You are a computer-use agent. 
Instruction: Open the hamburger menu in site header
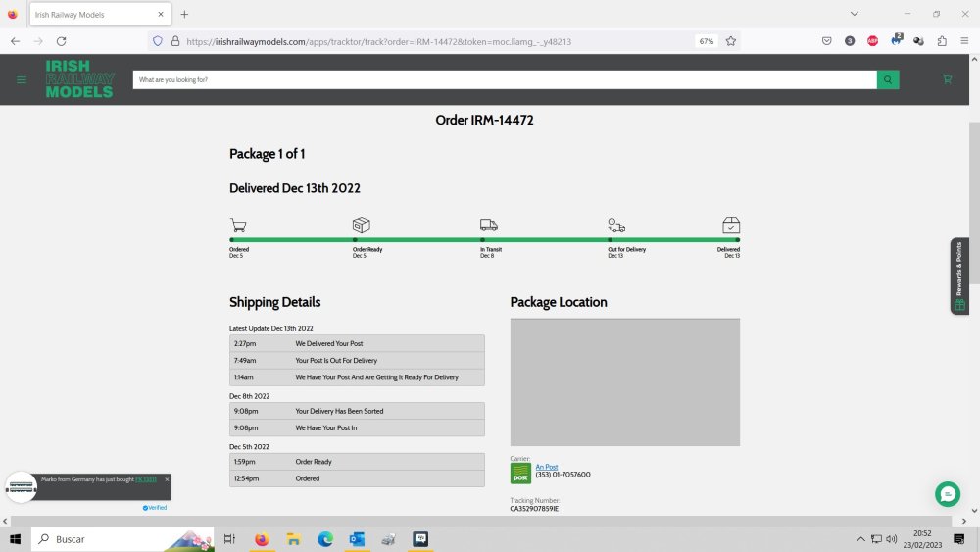coord(22,79)
